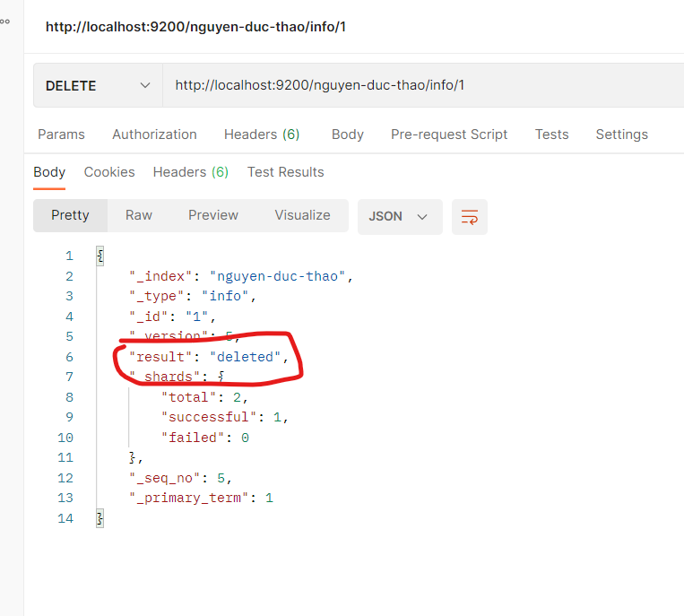Click the "_index" key on line 2
Screen dimensions: 684x616
pyautogui.click(x=160, y=276)
